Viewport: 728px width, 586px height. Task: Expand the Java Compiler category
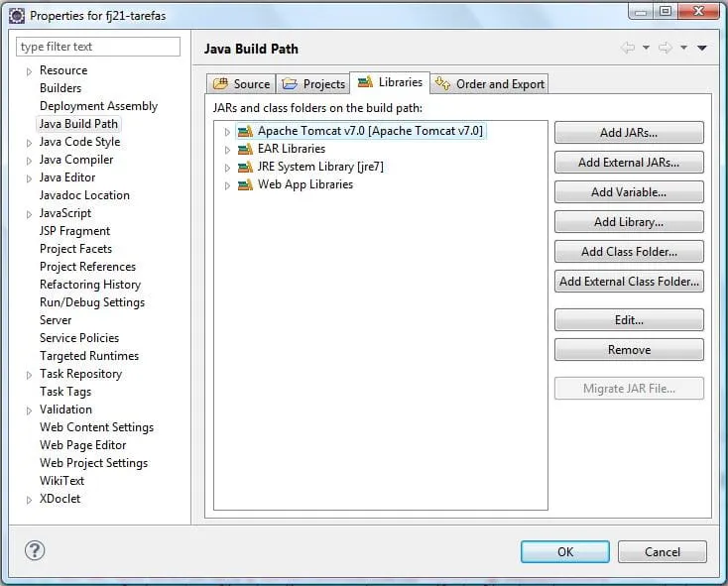29,161
